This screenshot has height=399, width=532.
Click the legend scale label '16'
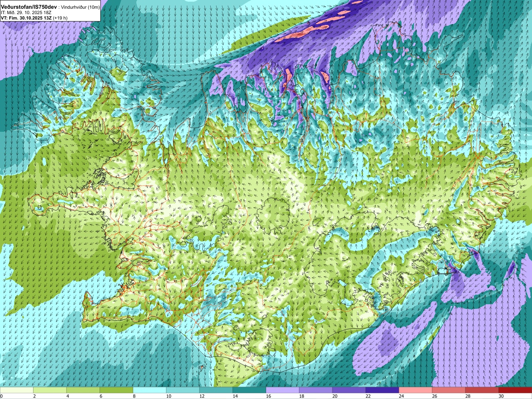tap(268, 396)
